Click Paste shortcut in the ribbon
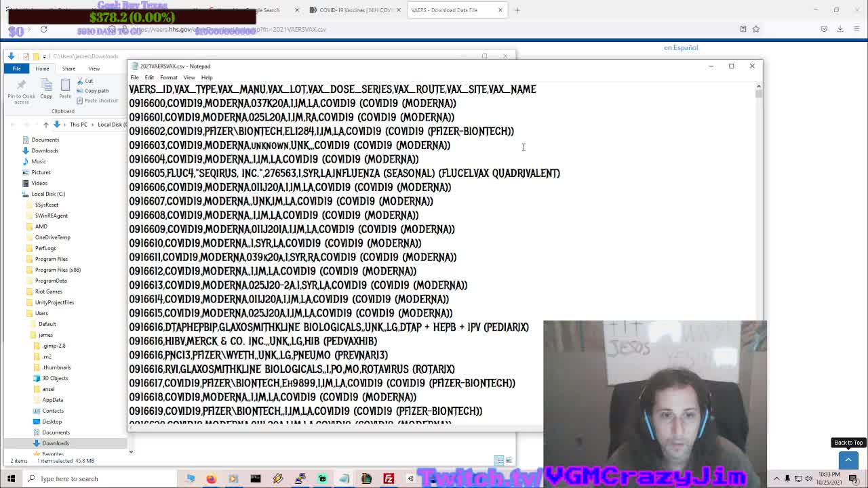Screen dimensions: 868x488 pos(97,100)
